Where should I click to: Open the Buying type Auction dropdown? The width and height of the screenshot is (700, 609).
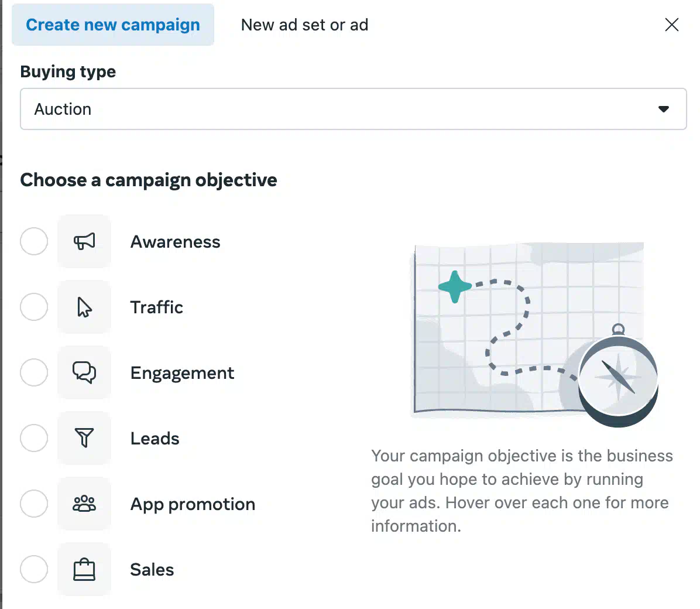point(353,109)
